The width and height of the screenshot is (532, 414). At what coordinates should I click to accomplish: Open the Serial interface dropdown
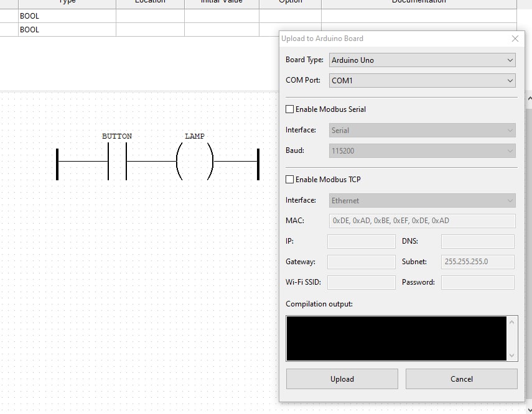click(422, 131)
